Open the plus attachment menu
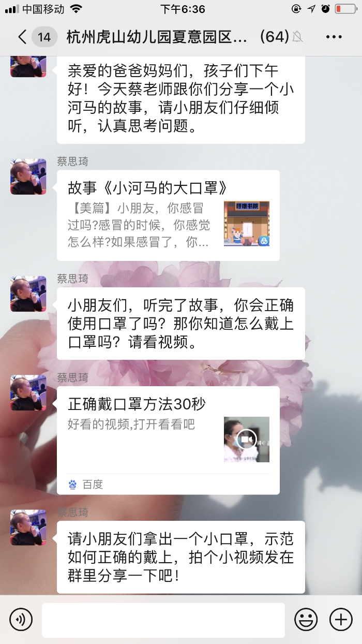This screenshot has height=644, width=362. click(341, 619)
